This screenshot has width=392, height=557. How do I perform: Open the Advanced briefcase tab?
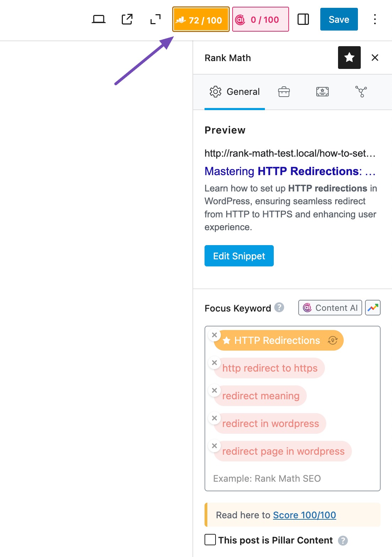[284, 92]
